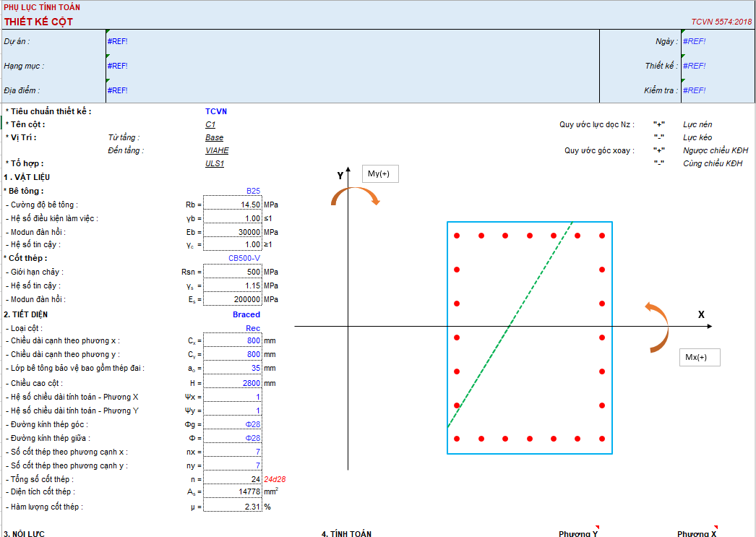Select the ULS1 load combination cell
This screenshot has height=537, width=756.
[215, 163]
